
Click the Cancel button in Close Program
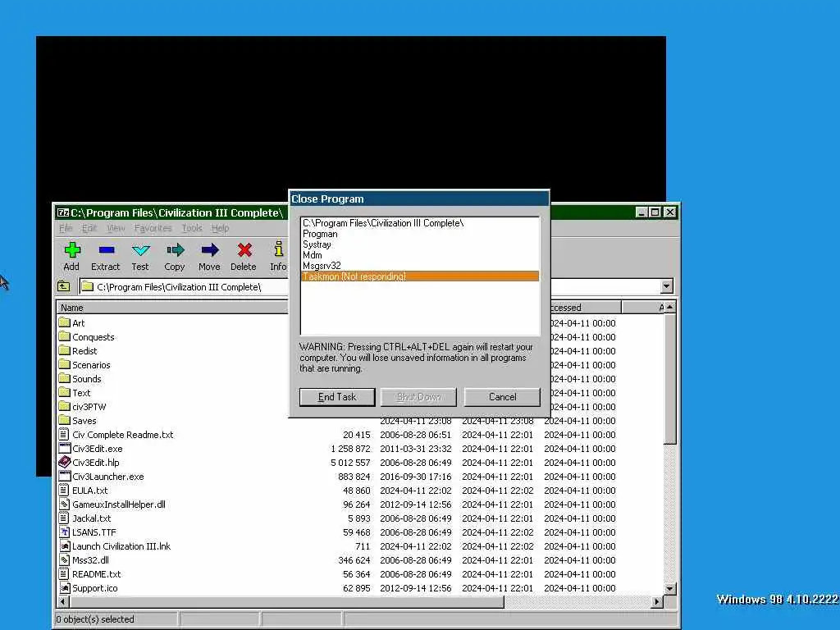(x=503, y=397)
